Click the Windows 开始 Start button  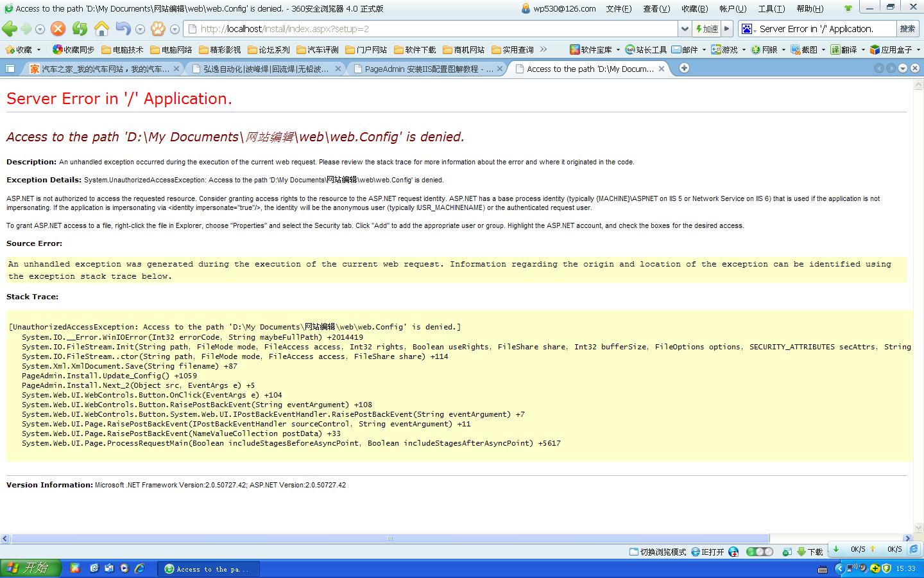pyautogui.click(x=30, y=568)
